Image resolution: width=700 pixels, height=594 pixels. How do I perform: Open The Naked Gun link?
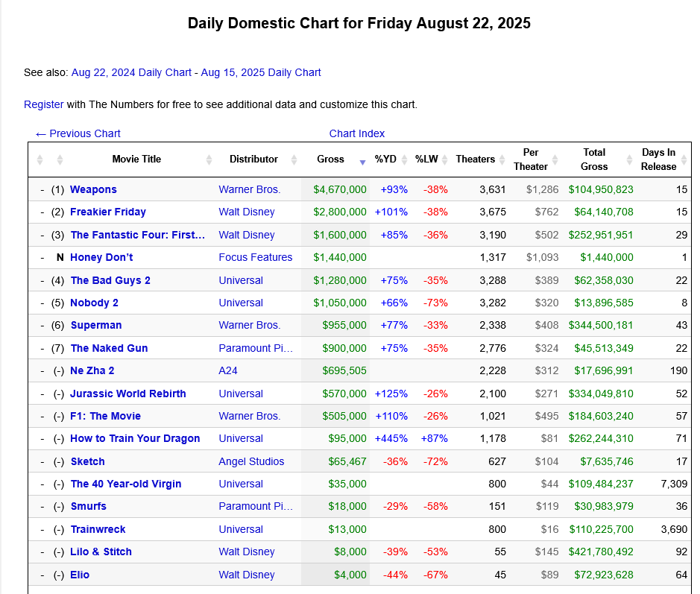point(109,348)
